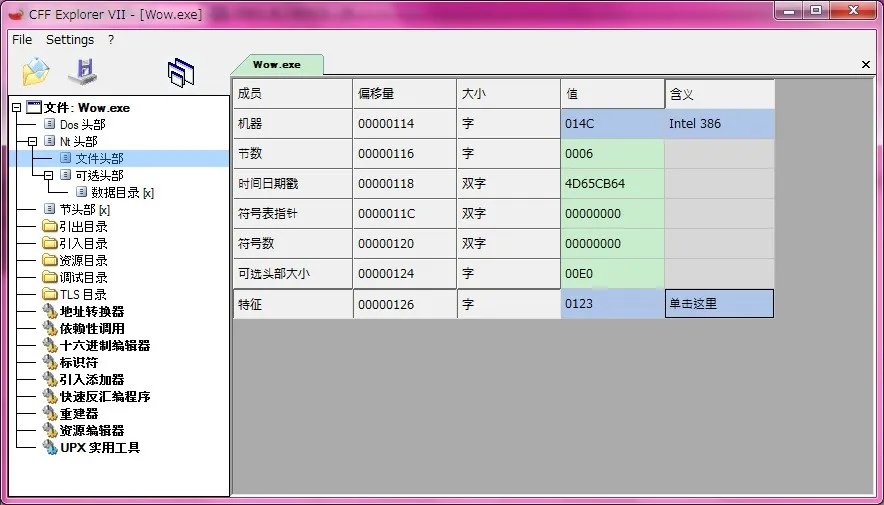
Task: Click the 时间日期戳 member cell
Action: coord(293,183)
